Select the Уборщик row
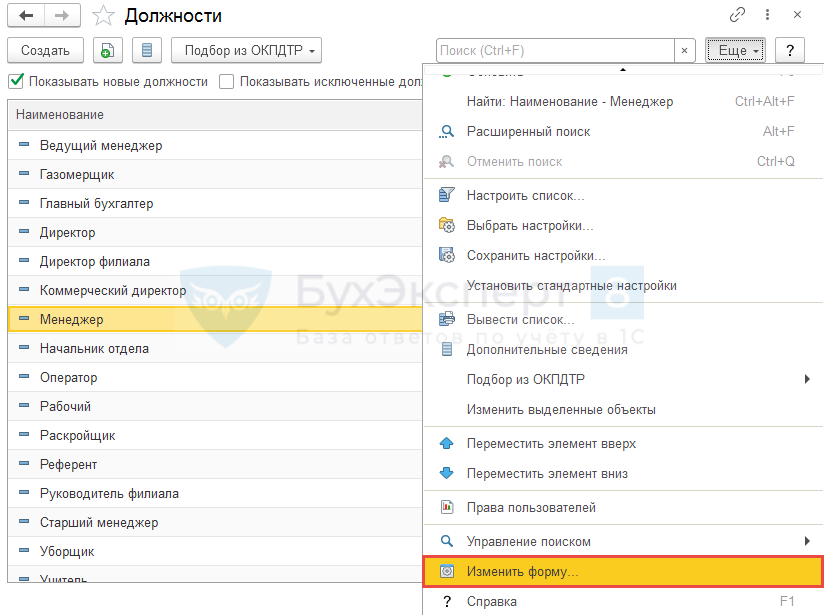The image size is (824, 615). [x=215, y=551]
